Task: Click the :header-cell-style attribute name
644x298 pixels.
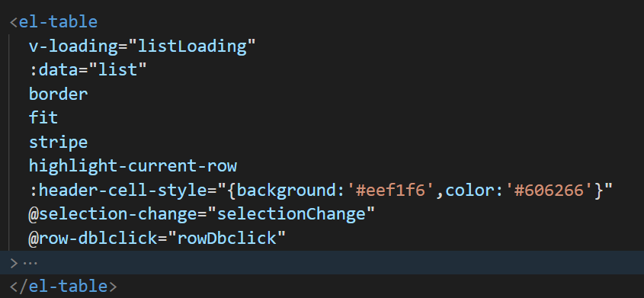Action: 118,190
